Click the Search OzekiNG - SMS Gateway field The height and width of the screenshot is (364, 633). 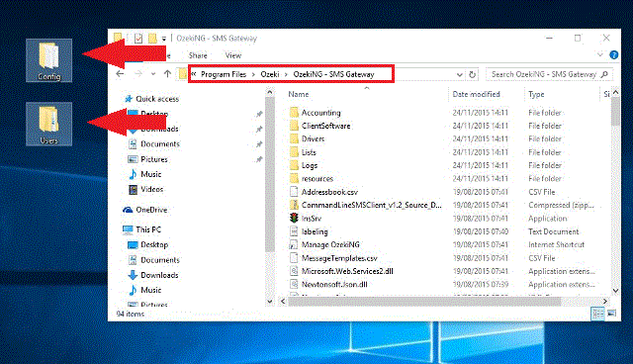pyautogui.click(x=549, y=74)
